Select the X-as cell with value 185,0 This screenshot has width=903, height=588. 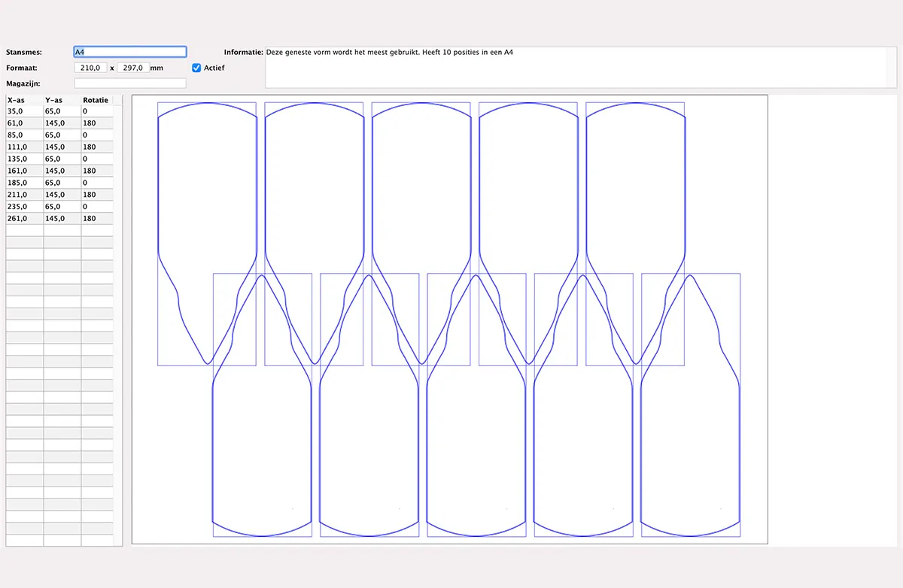pyautogui.click(x=24, y=183)
